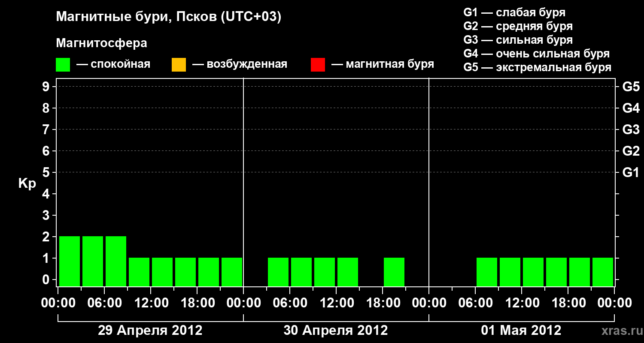Click the '30 Апреля 2012' date label
This screenshot has height=343, width=644.
pyautogui.click(x=336, y=331)
